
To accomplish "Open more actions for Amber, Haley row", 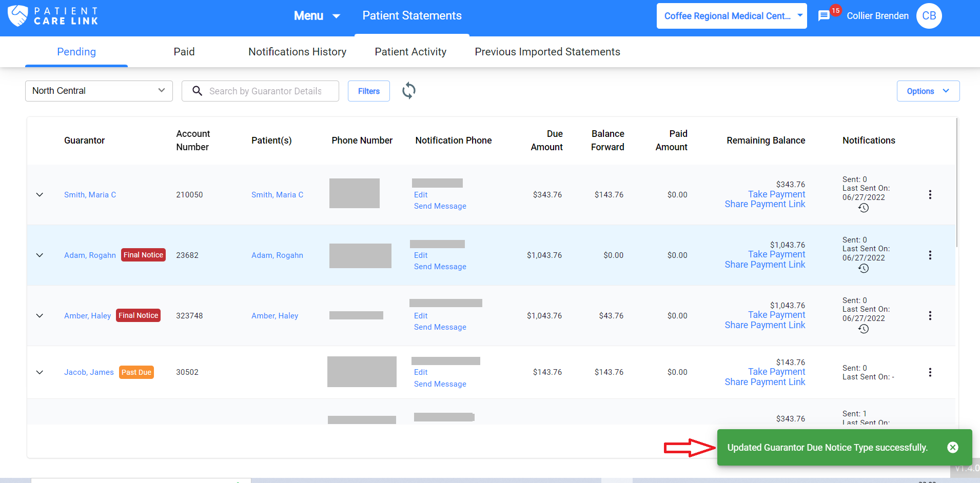I will (930, 316).
